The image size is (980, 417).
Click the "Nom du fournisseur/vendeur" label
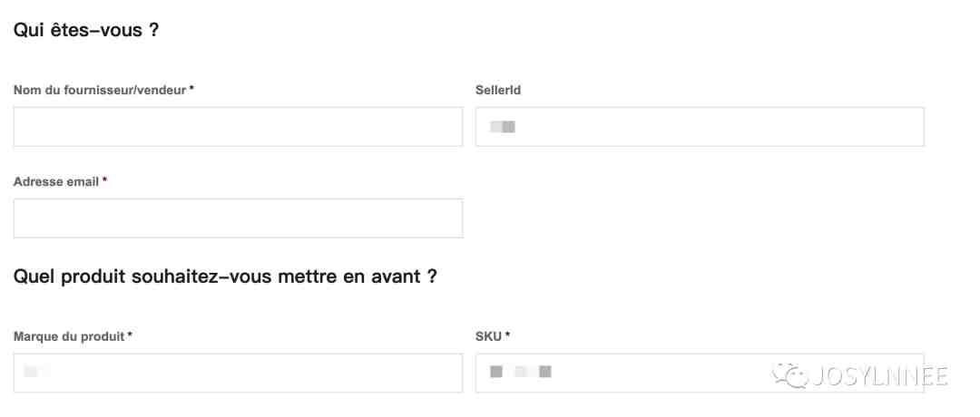click(x=100, y=90)
